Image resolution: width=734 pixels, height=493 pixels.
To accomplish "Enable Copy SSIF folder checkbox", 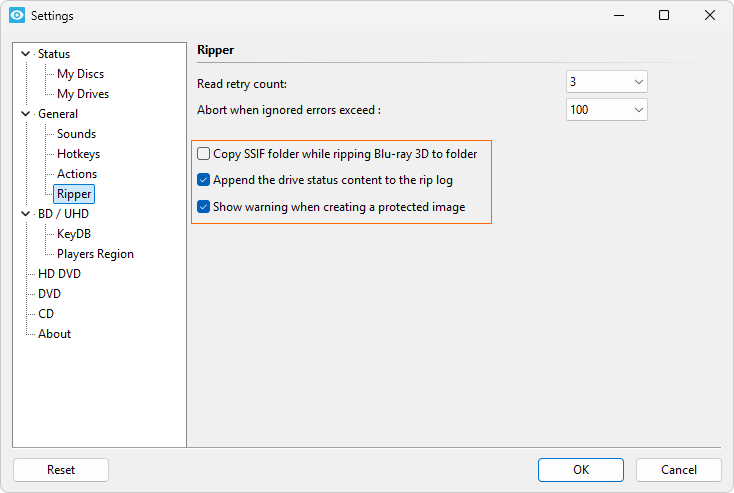I will [x=204, y=154].
